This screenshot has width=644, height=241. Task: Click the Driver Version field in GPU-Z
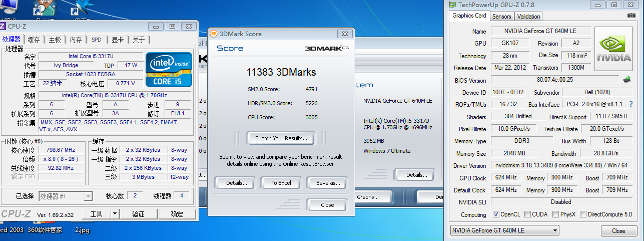[562, 165]
